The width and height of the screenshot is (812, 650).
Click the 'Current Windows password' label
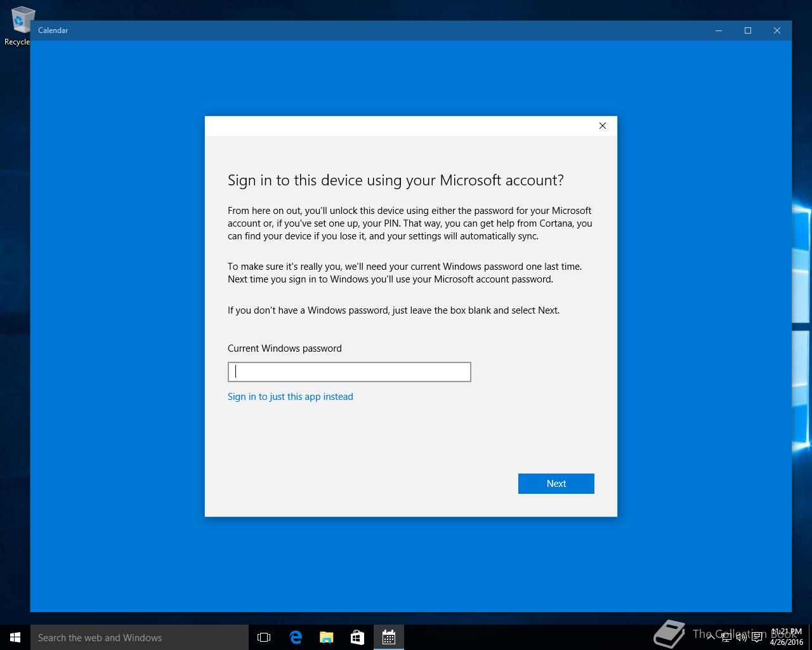coord(285,348)
